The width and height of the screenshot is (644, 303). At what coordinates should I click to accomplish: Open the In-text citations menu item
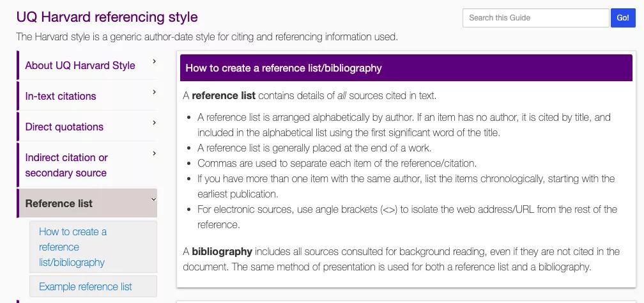tap(60, 96)
